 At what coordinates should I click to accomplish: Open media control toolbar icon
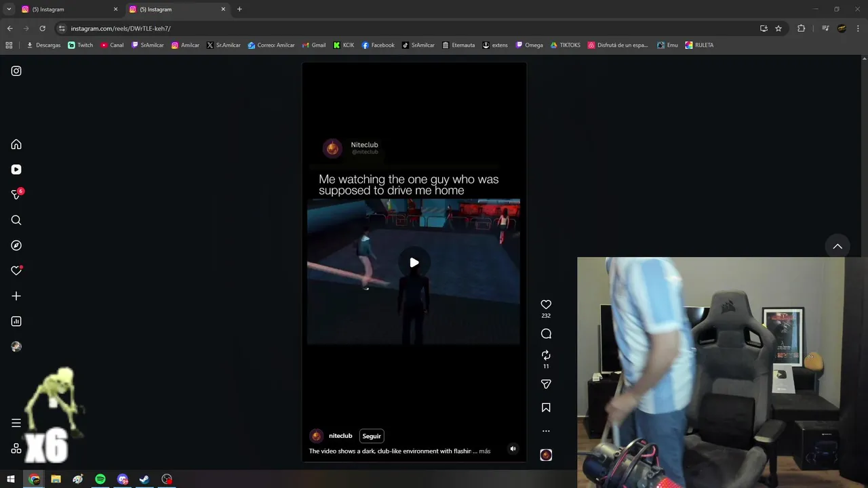825,28
